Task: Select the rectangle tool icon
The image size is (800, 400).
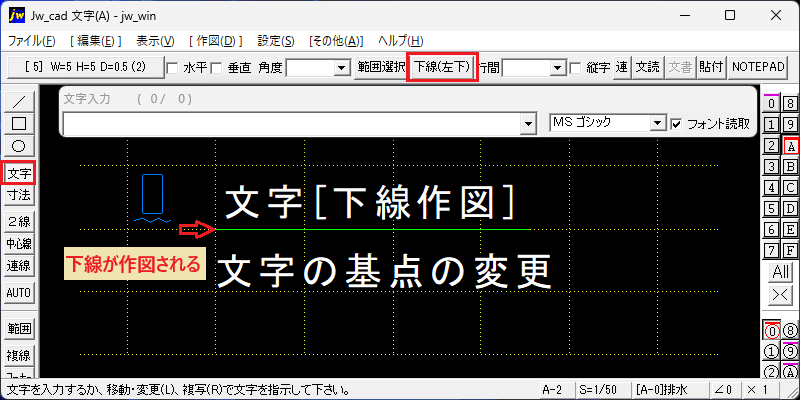Action: [x=19, y=123]
